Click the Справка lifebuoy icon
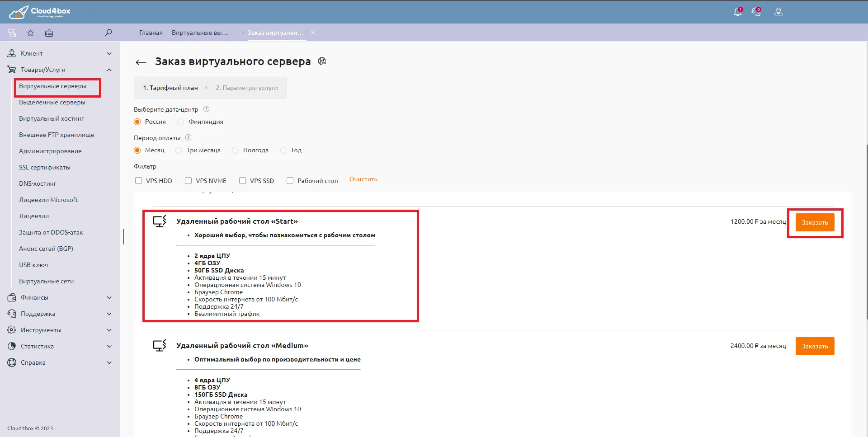 click(12, 362)
